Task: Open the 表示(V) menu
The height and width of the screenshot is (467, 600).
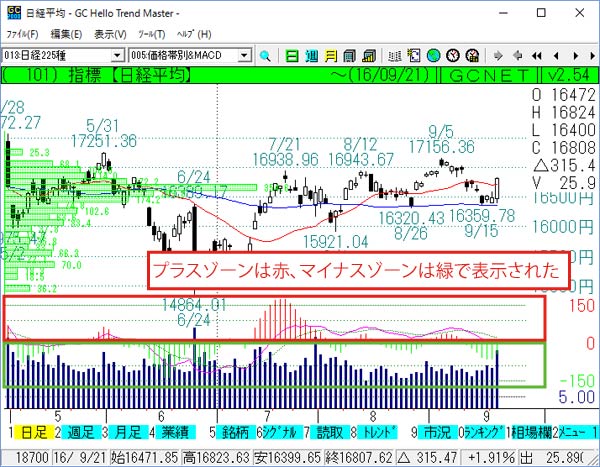Action: [110, 34]
